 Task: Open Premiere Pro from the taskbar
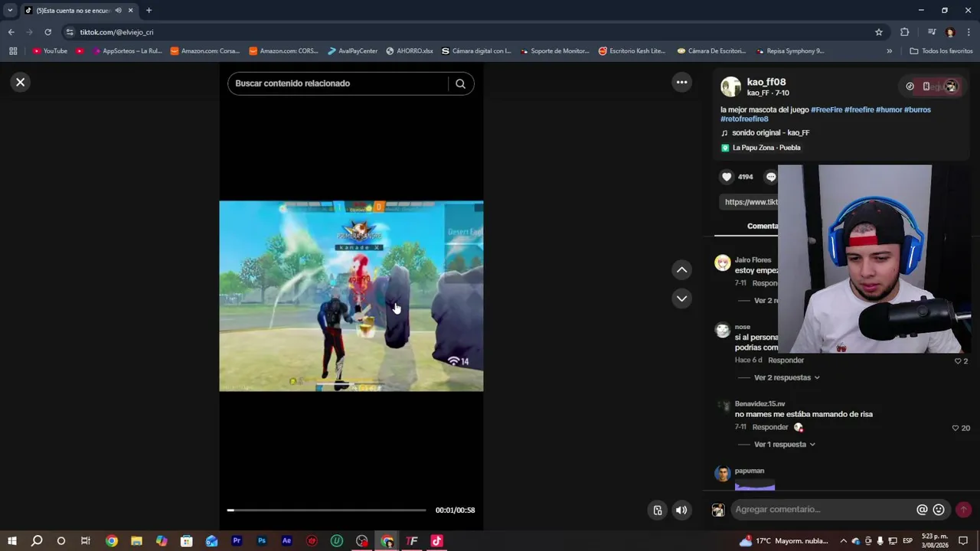pos(237,541)
